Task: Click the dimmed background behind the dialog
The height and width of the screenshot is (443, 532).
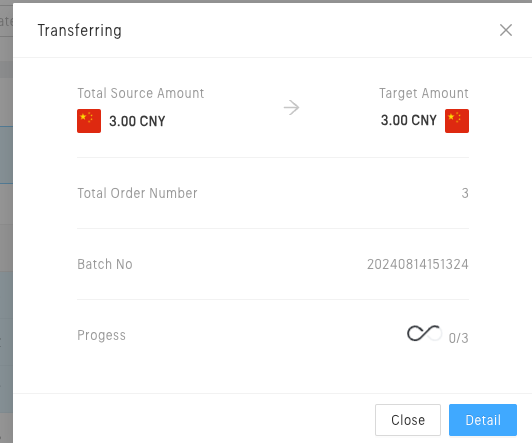Action: coord(6,237)
